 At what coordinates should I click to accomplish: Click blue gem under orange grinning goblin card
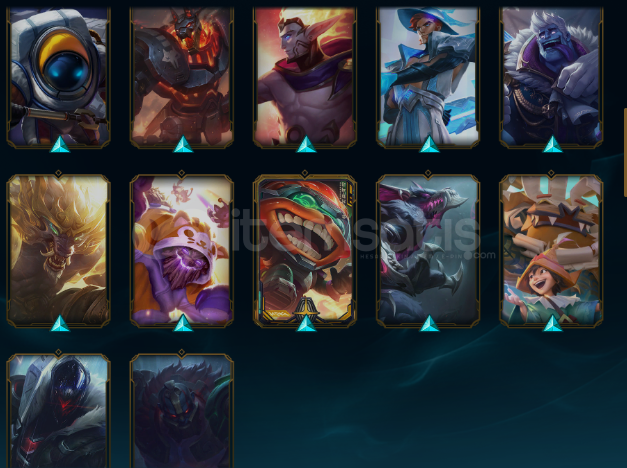pos(306,323)
